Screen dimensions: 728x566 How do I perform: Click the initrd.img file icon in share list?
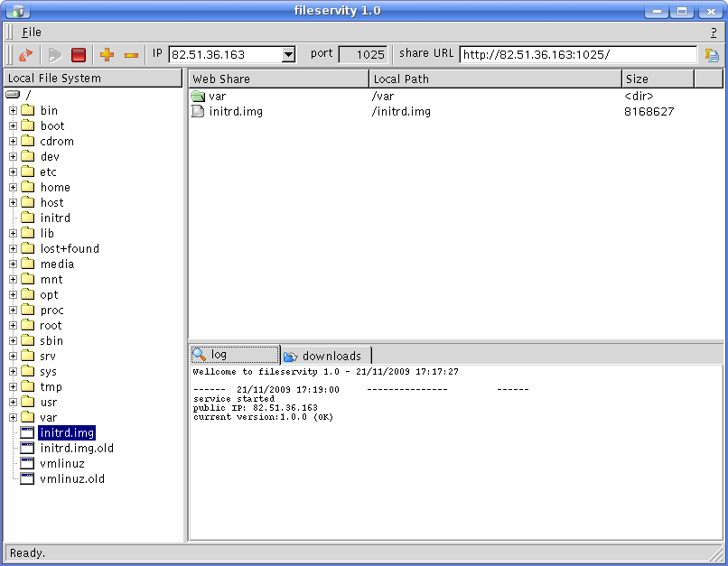click(199, 112)
